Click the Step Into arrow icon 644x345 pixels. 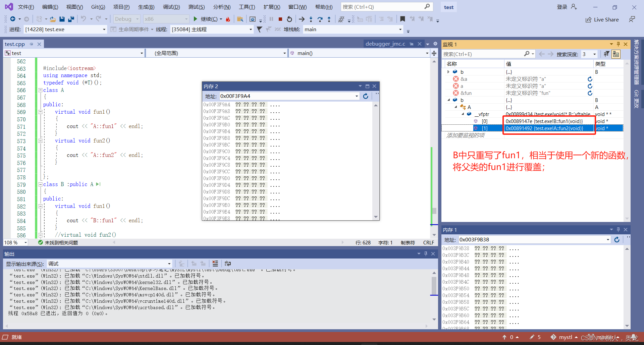click(311, 19)
